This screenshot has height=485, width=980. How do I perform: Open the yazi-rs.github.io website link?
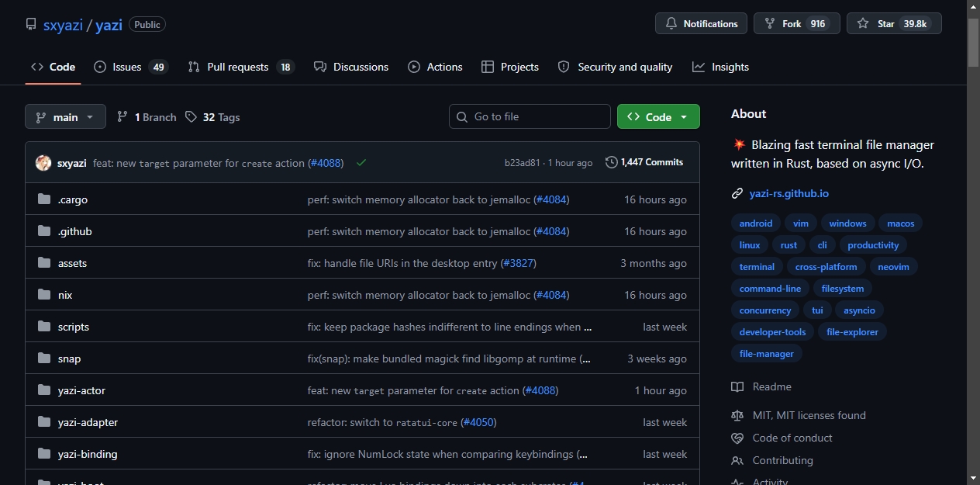788,193
